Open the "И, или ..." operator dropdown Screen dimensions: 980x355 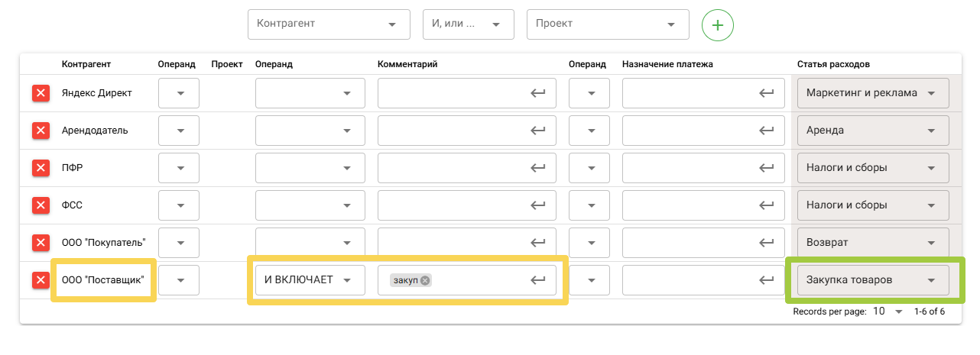pyautogui.click(x=468, y=24)
